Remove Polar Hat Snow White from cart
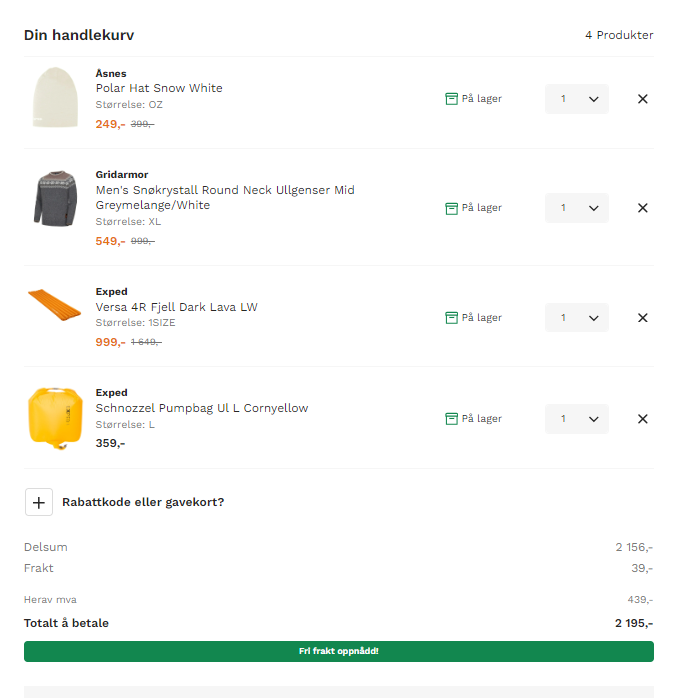The image size is (678, 698). click(x=642, y=99)
